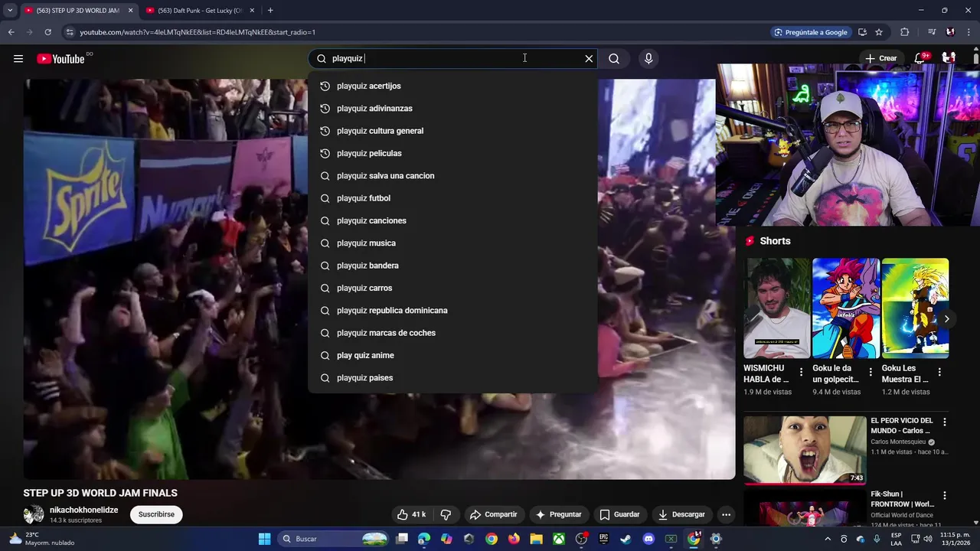The height and width of the screenshot is (551, 980).
Task: Open Steam from the taskbar
Action: pos(626,539)
